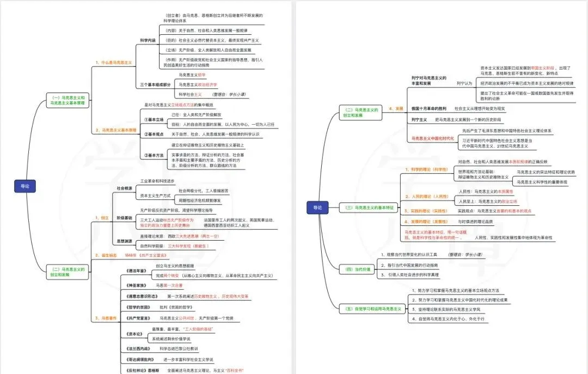Click the '①基本立场' node

coord(154,120)
